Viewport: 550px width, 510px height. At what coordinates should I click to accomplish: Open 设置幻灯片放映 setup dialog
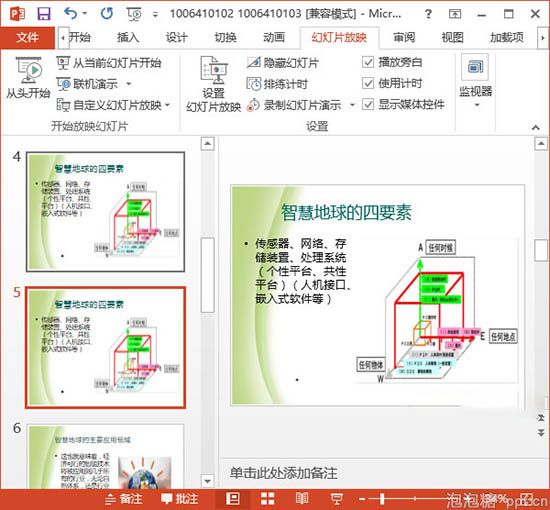click(x=214, y=84)
